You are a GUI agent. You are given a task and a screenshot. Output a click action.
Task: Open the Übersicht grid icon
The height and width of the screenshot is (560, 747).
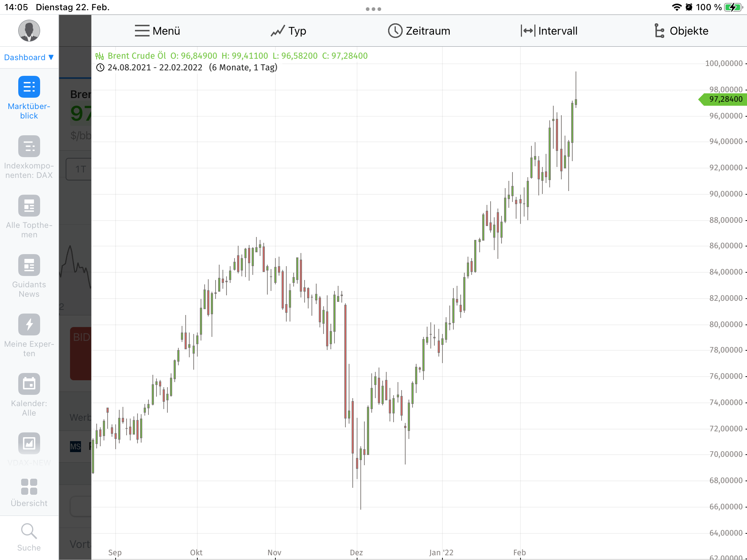29,487
